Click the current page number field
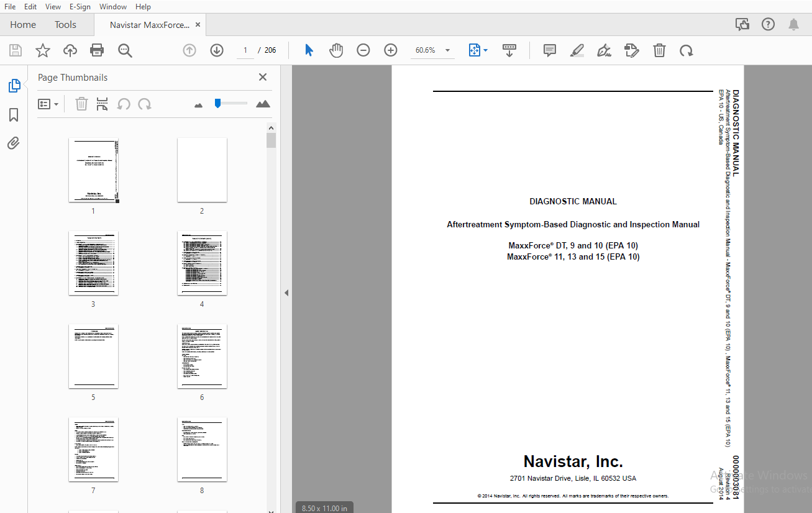The height and width of the screenshot is (513, 812). click(245, 50)
